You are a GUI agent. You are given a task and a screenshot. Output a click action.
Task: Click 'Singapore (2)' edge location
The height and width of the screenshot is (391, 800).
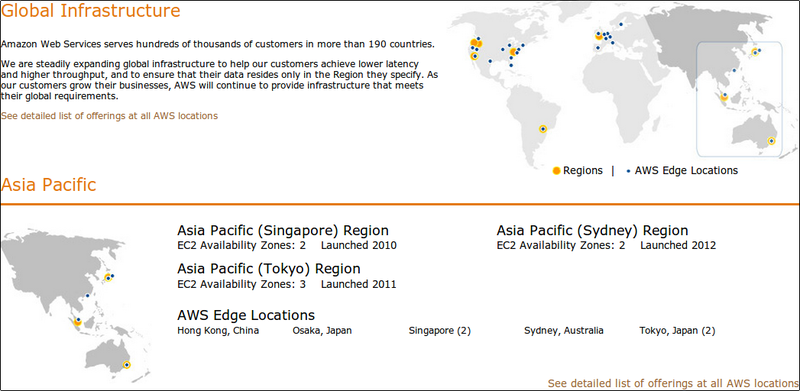click(x=440, y=331)
